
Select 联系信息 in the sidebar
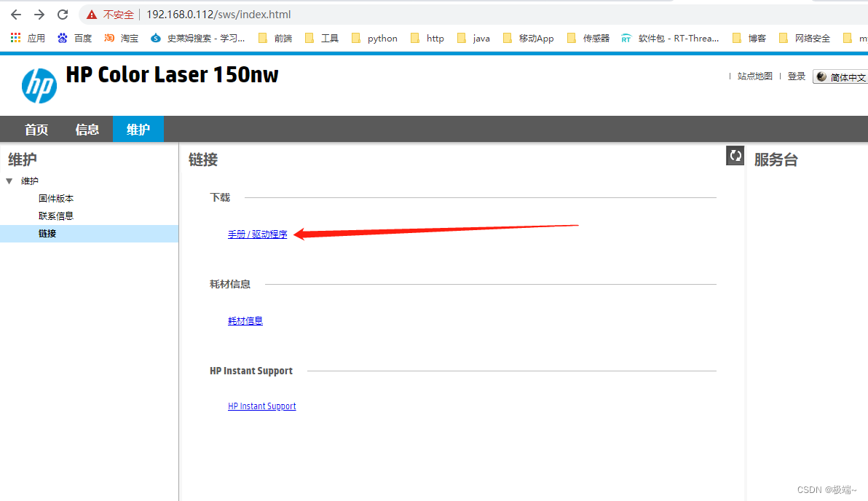tap(56, 216)
